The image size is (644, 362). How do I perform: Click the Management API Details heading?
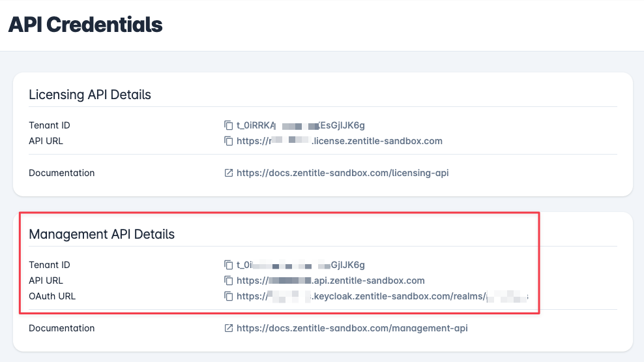click(x=102, y=234)
